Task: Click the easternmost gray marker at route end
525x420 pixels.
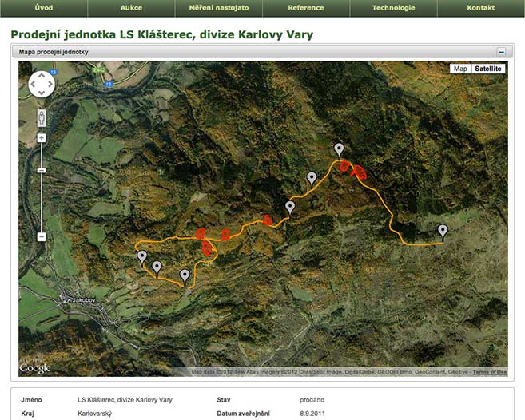Action: [x=443, y=232]
